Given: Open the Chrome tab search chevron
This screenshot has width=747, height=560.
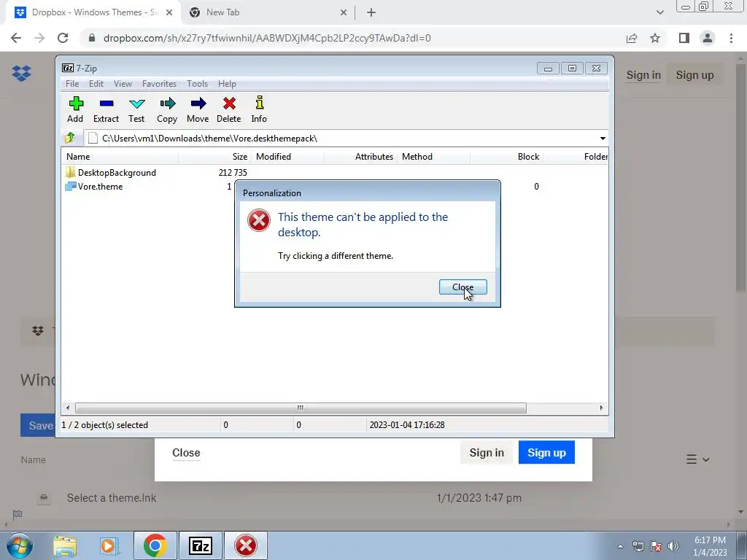Looking at the screenshot, I should coord(659,12).
